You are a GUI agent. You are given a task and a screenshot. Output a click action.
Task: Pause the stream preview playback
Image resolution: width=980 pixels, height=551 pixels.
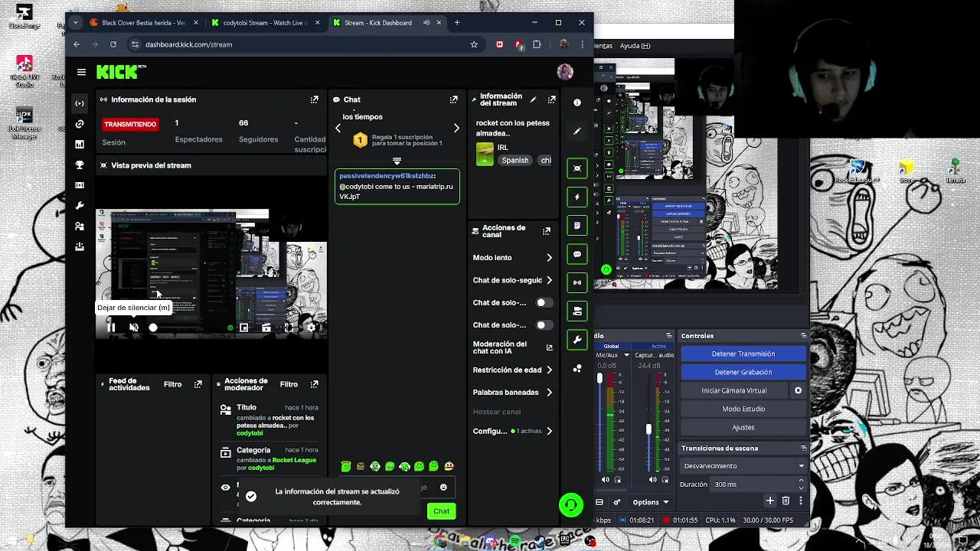click(x=111, y=328)
